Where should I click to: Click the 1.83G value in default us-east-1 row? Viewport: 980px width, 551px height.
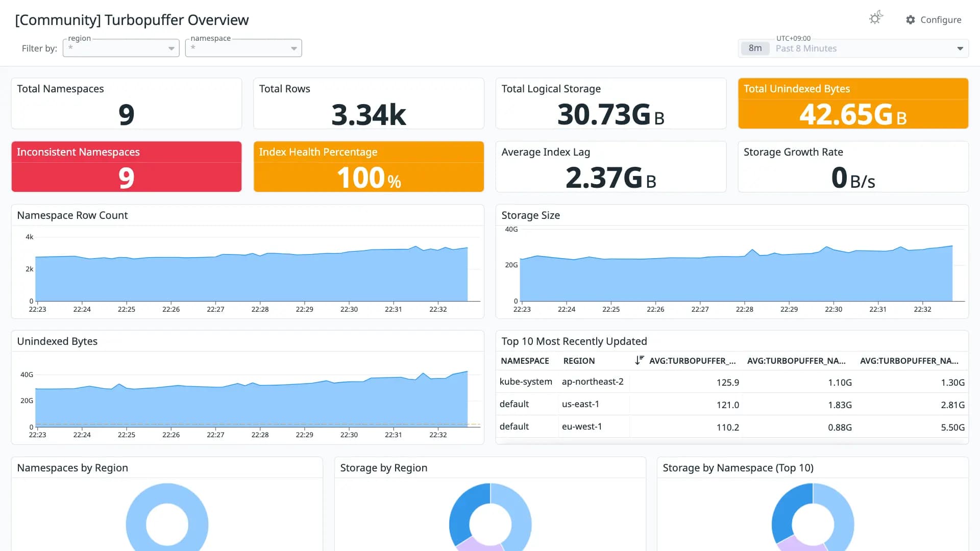(x=840, y=405)
